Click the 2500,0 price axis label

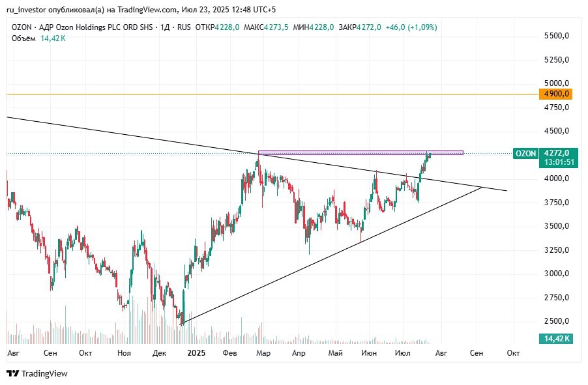[557, 321]
